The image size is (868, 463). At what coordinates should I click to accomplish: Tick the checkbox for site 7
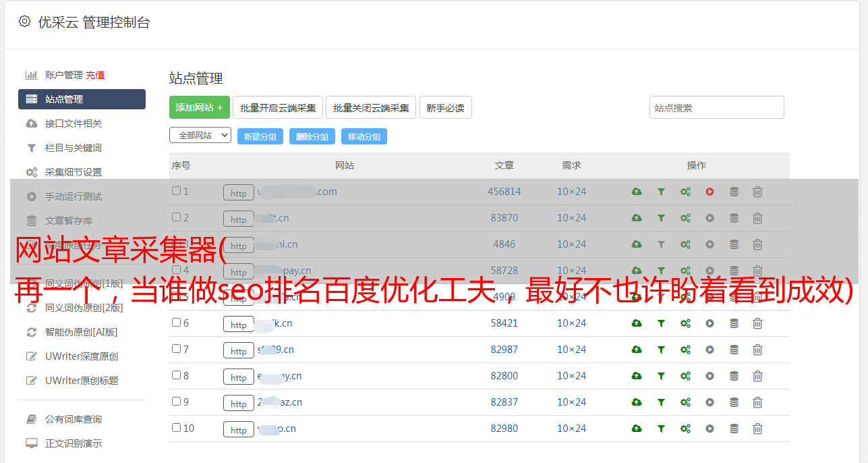pyautogui.click(x=176, y=349)
